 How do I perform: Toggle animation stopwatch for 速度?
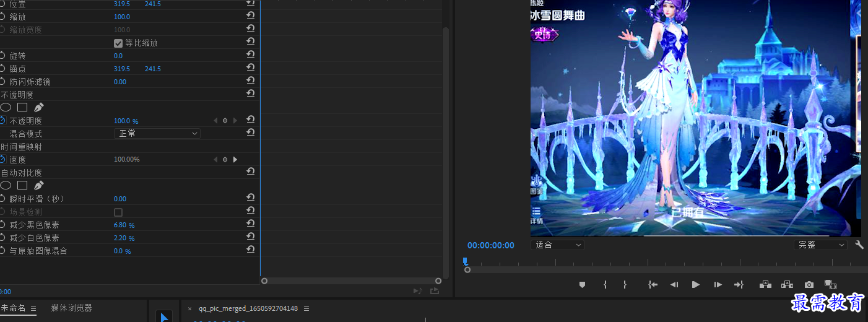pyautogui.click(x=2, y=160)
